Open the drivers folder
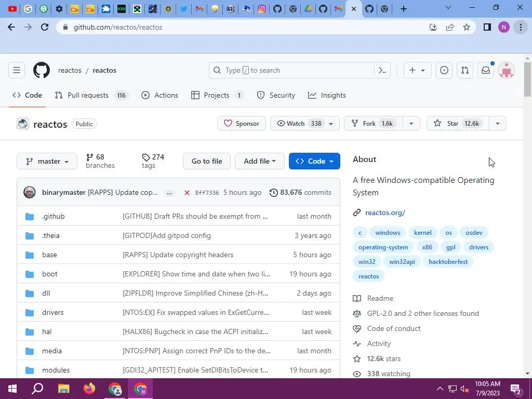 52,312
